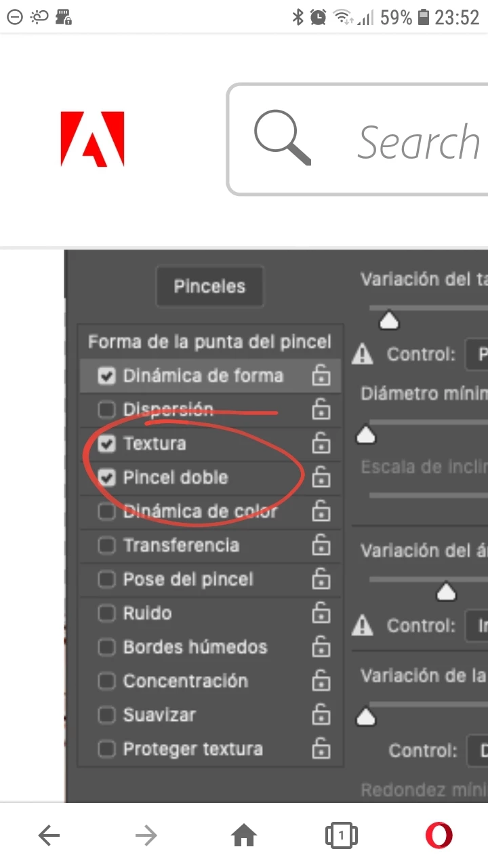Enable the Transferencia checkbox
The height and width of the screenshot is (868, 488).
[x=106, y=545]
